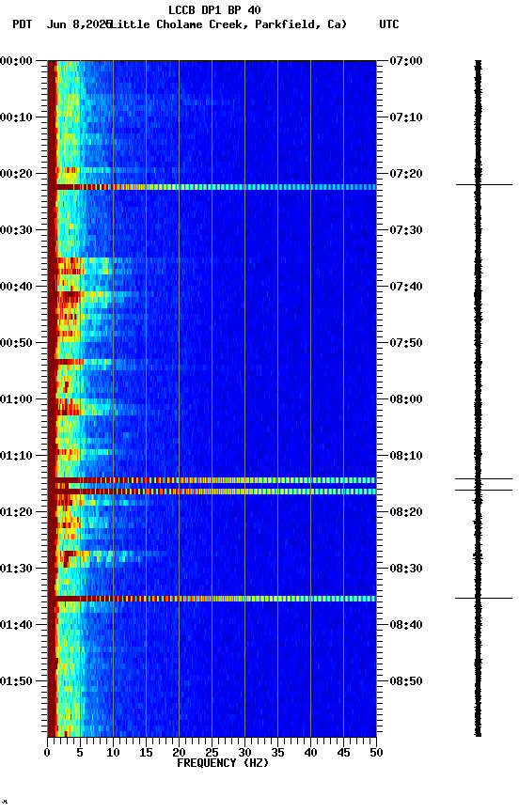Click the "08:10" UTC time label
Viewport: 519px width, 812px height.
pyautogui.click(x=406, y=456)
